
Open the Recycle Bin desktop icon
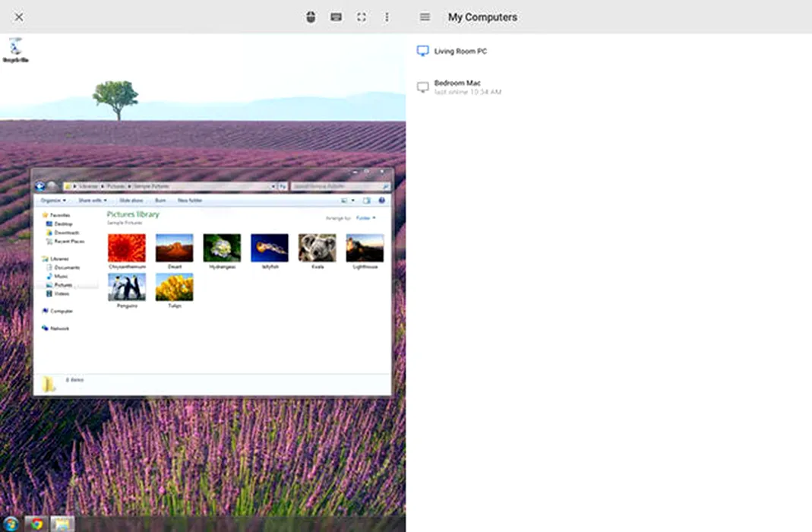pos(15,50)
